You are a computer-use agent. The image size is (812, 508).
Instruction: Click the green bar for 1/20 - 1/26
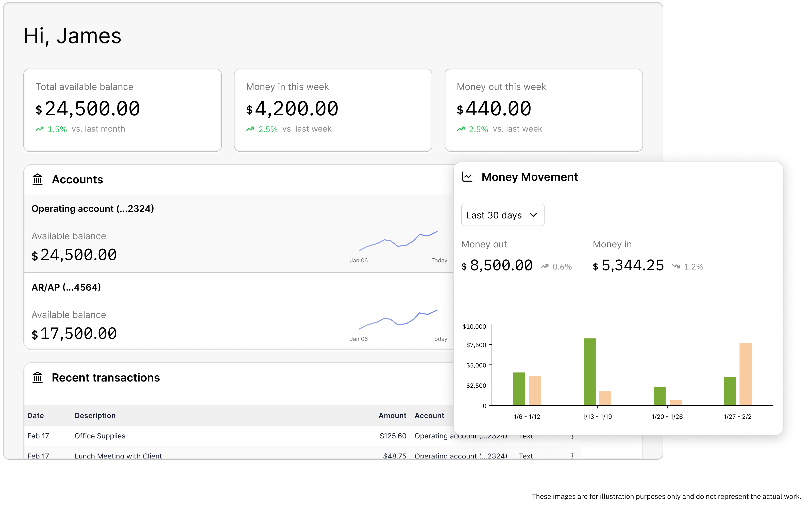[660, 396]
